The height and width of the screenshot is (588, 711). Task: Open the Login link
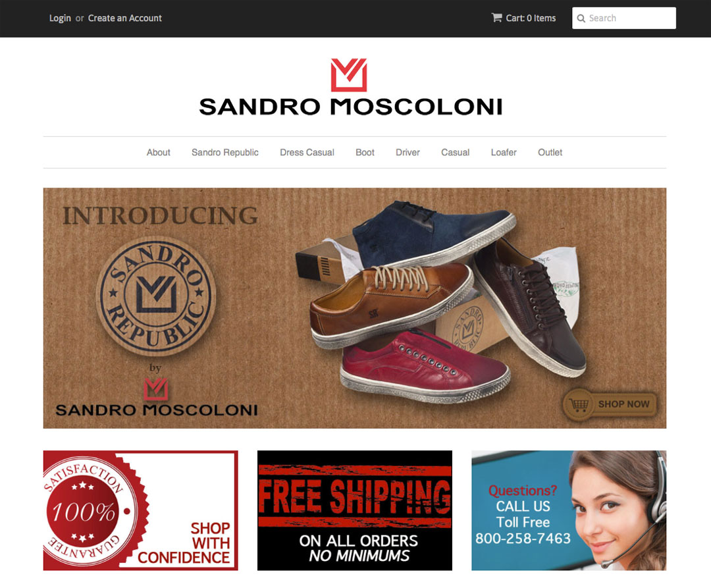click(60, 18)
